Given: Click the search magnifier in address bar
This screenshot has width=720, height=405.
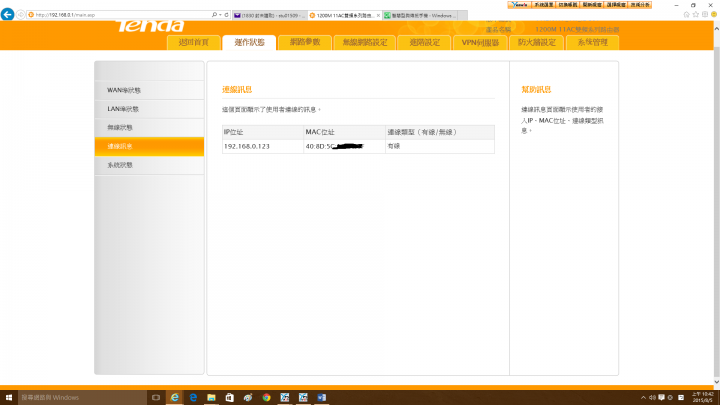Looking at the screenshot, I should [x=214, y=15].
